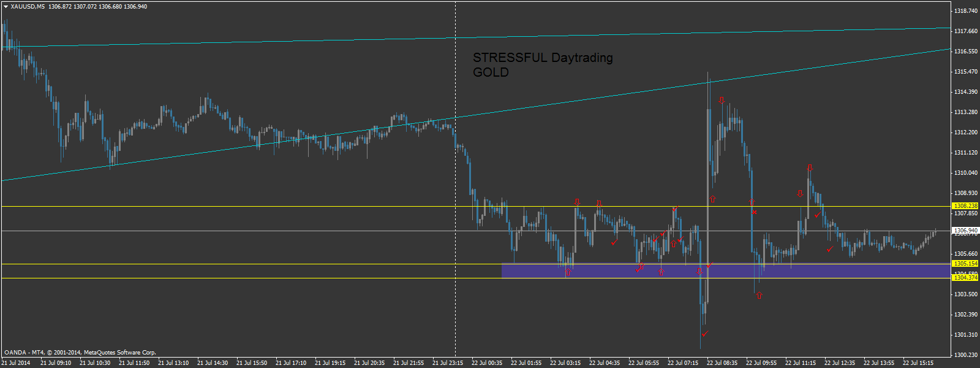The width and height of the screenshot is (980, 368).
Task: Click the 1308.238 yellow price tag
Action: pos(965,206)
